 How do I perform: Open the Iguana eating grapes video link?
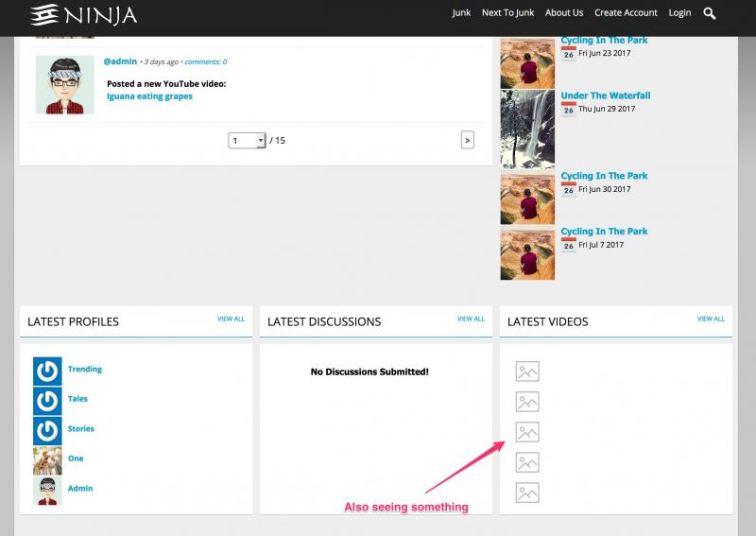tap(149, 96)
